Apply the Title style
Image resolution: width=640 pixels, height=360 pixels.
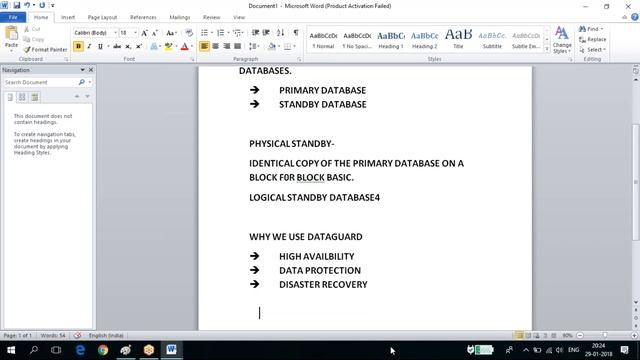point(458,40)
